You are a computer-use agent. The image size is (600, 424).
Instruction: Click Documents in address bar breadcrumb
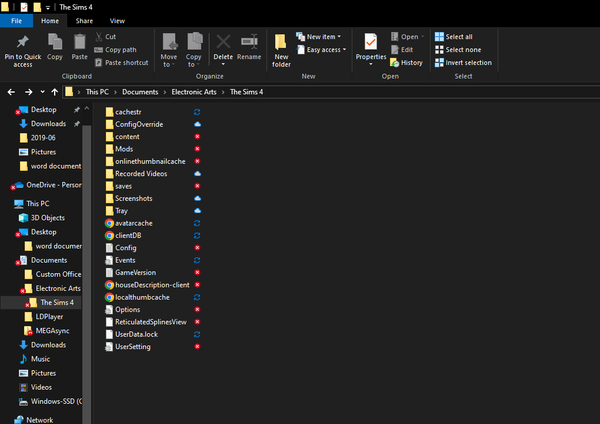click(x=140, y=92)
